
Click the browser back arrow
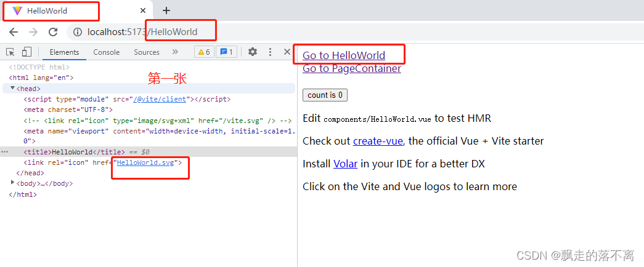click(x=14, y=32)
